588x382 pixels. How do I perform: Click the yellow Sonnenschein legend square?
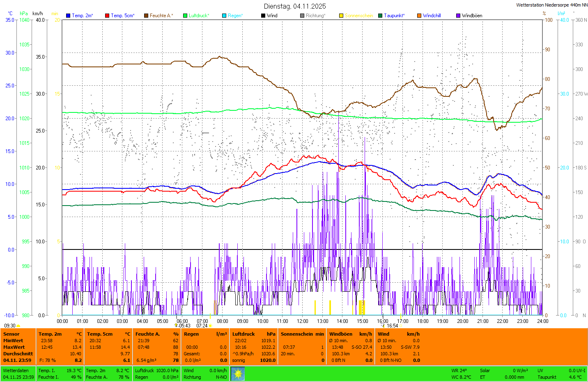[x=341, y=16]
